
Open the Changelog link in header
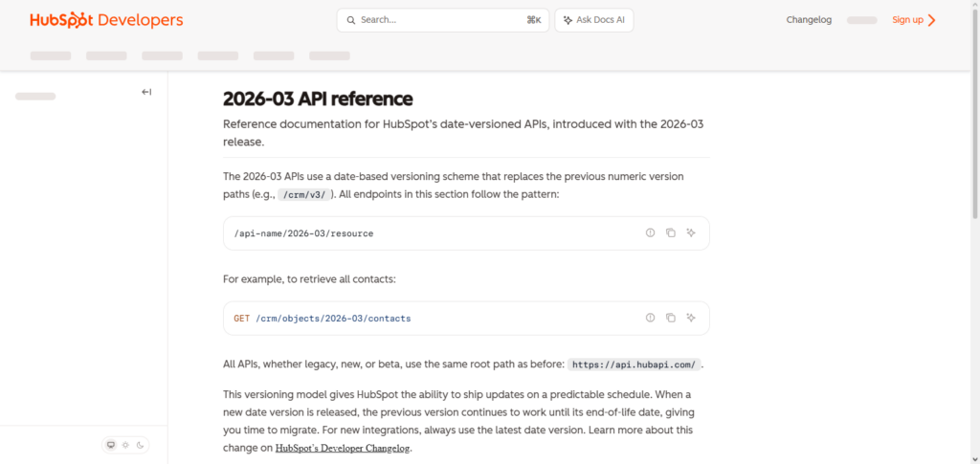point(809,20)
